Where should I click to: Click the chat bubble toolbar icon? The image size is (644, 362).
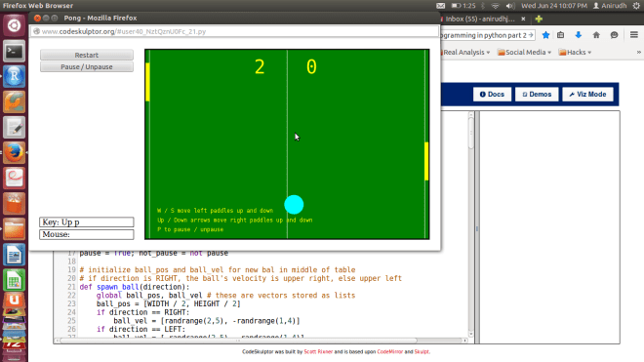pos(614,35)
